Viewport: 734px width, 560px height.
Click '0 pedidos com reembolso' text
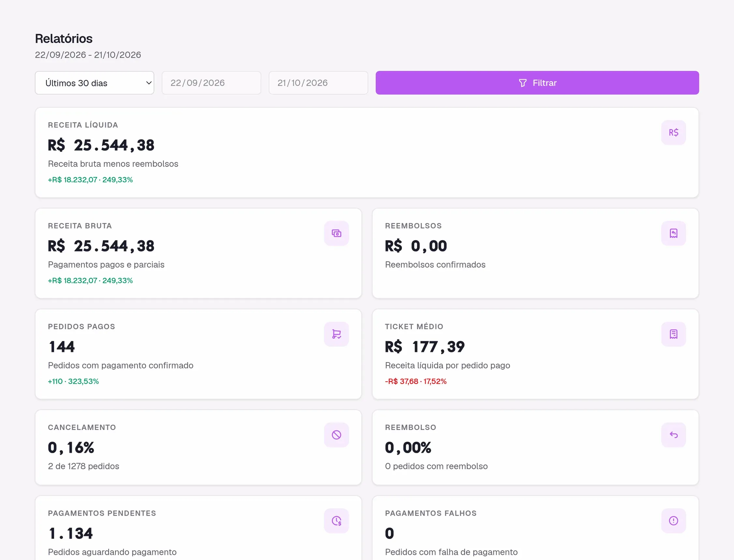(436, 466)
